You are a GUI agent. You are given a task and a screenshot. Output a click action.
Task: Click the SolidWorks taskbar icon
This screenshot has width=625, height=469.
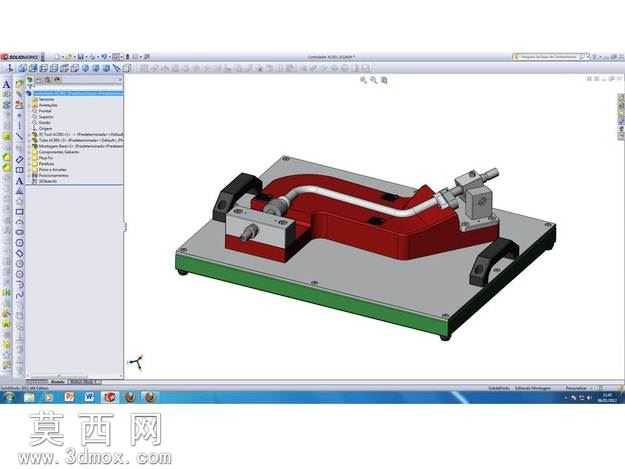(110, 397)
